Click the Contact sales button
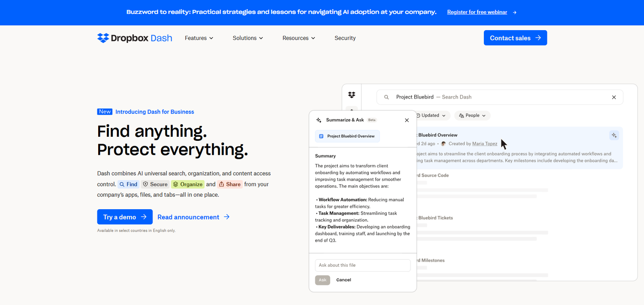 (515, 38)
